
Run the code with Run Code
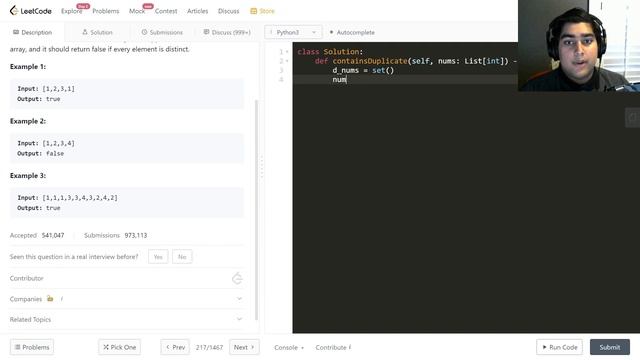(x=560, y=347)
